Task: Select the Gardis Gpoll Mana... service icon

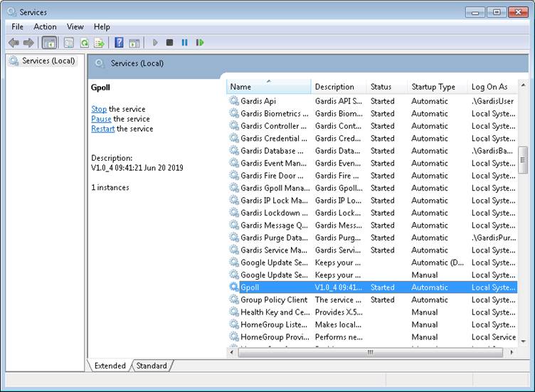Action: 234,188
